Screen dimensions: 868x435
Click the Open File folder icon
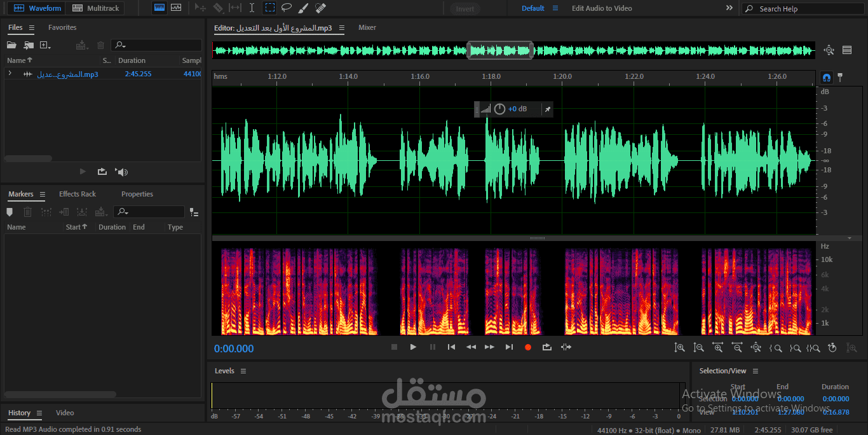[11, 45]
